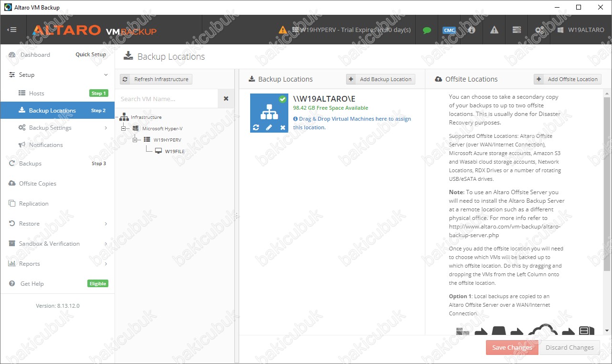Click the Backup Locations download icon in page title
612x364 pixels.
pyautogui.click(x=128, y=56)
